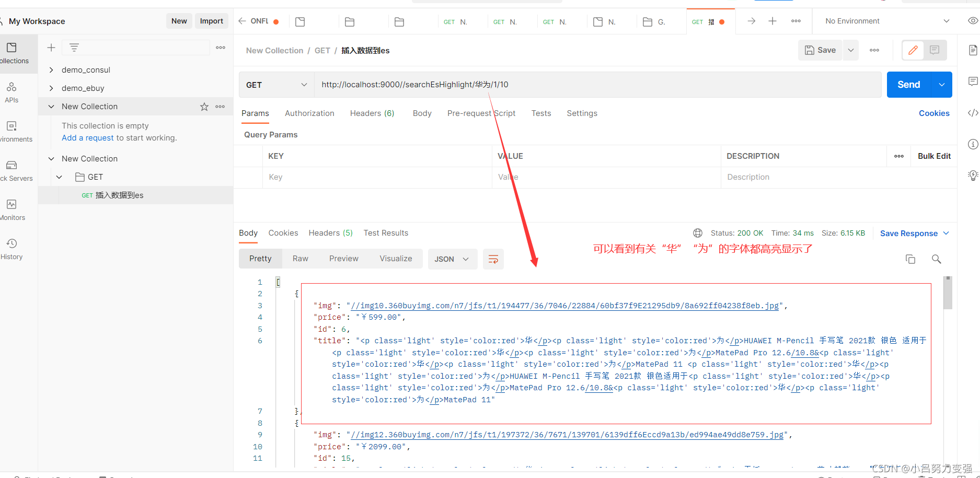The image size is (980, 478).
Task: Open the lightbulb icon in the right sidebar
Action: tap(973, 176)
